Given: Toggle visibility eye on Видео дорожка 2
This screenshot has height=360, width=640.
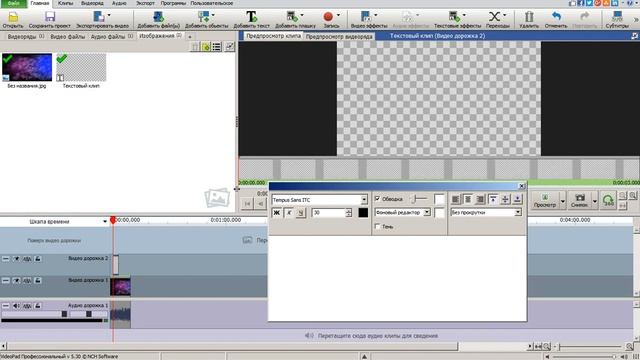Looking at the screenshot, I should tap(16, 259).
